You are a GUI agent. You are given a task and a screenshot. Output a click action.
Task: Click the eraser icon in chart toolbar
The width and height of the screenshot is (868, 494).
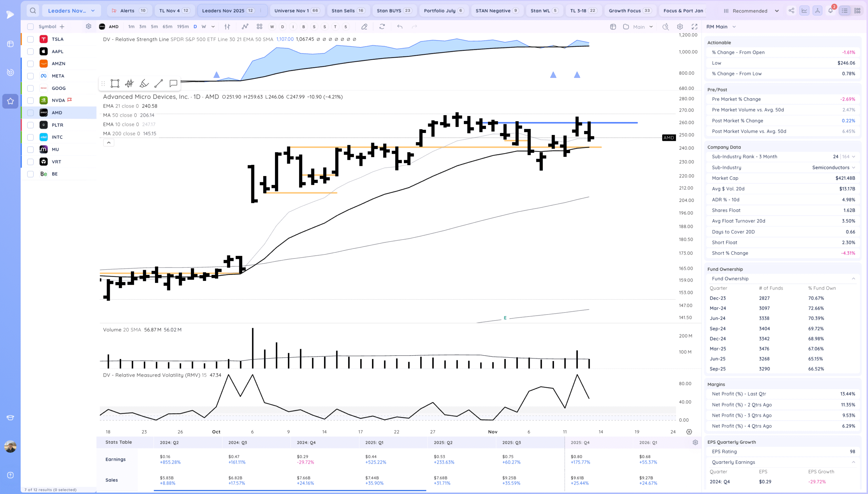pos(364,26)
